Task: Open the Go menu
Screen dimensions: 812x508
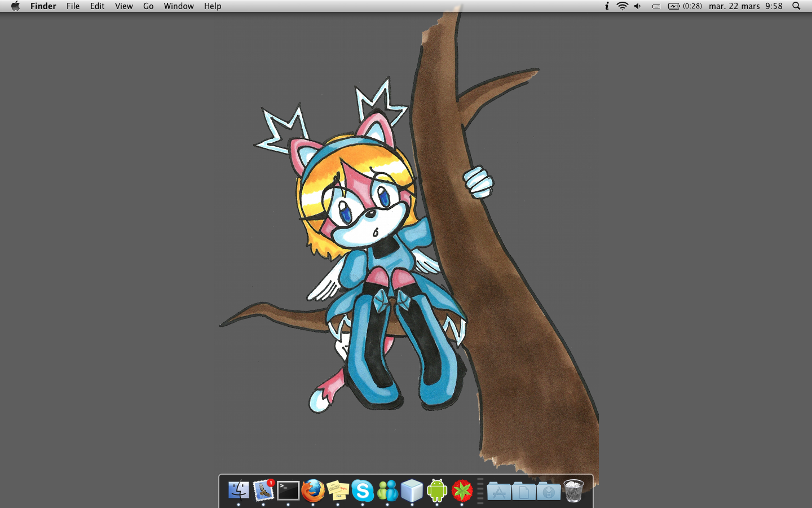Action: click(x=148, y=6)
